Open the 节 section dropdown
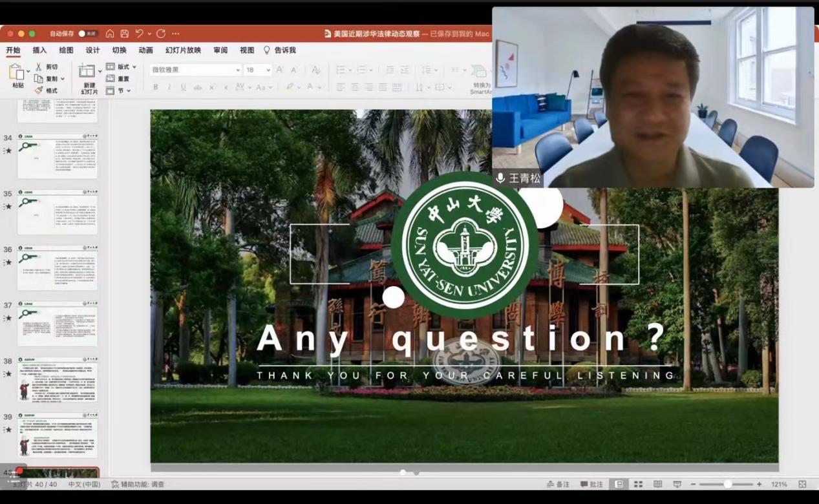Screen dimensions: 819x504 (x=118, y=90)
